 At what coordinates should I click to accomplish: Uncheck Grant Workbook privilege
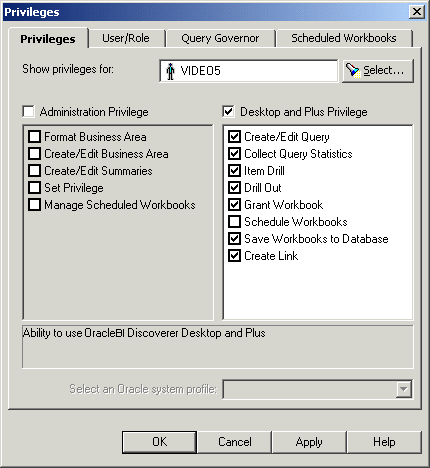click(234, 205)
